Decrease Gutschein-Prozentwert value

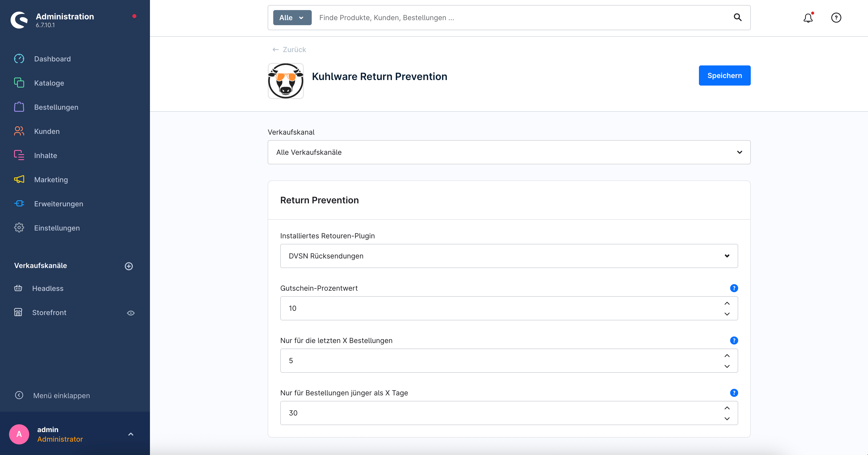pos(727,314)
